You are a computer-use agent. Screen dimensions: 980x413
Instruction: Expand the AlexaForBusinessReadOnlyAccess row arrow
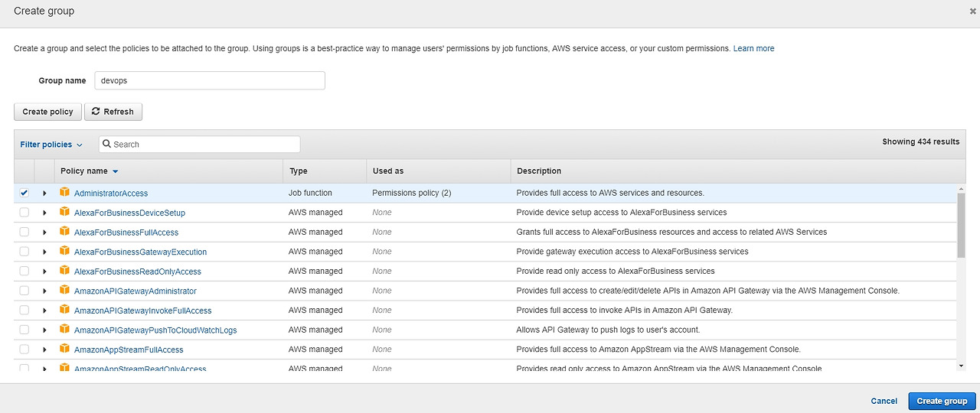(x=44, y=272)
